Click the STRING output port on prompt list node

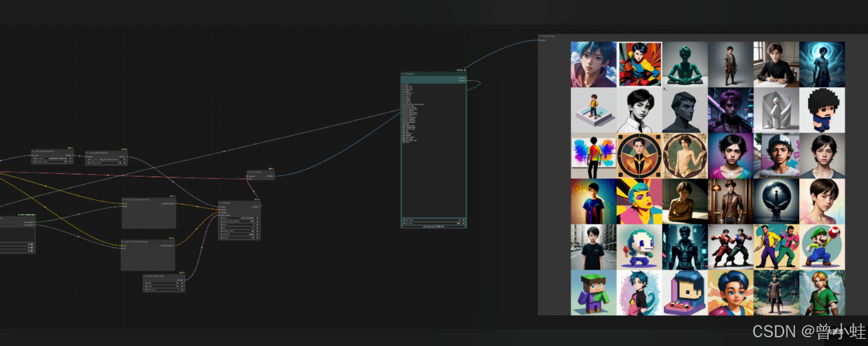coord(466,78)
